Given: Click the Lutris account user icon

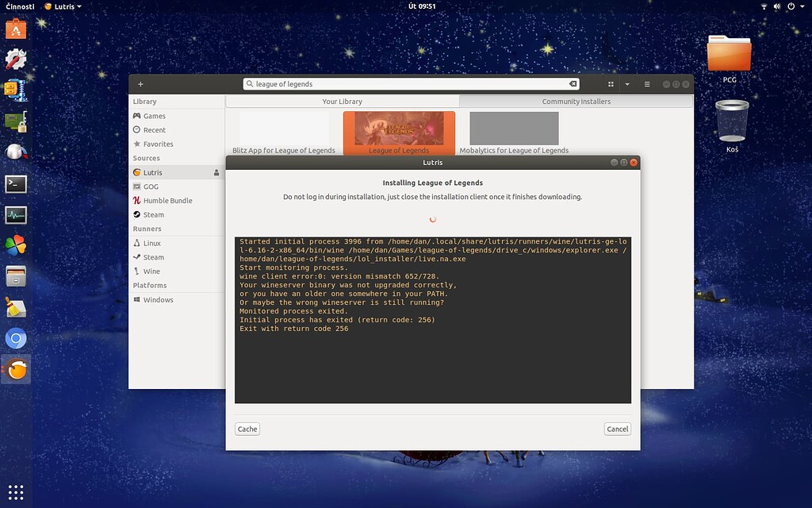Looking at the screenshot, I should click(x=216, y=172).
